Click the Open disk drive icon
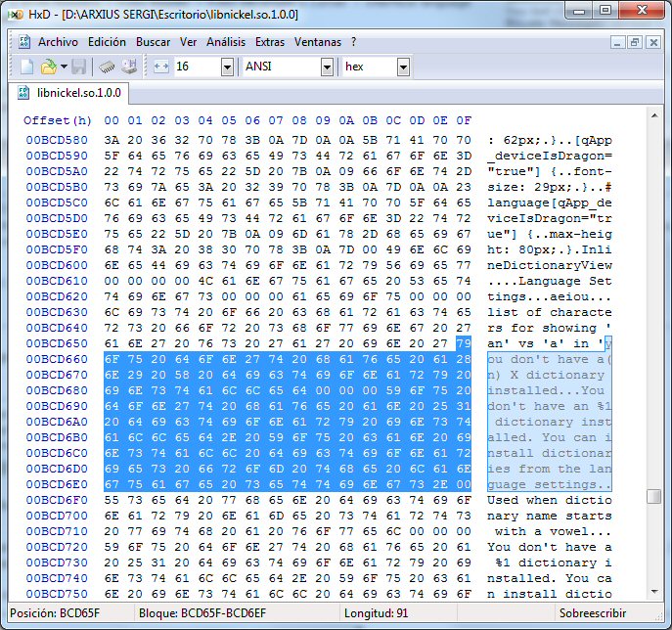This screenshot has height=630, width=672. pos(129,67)
